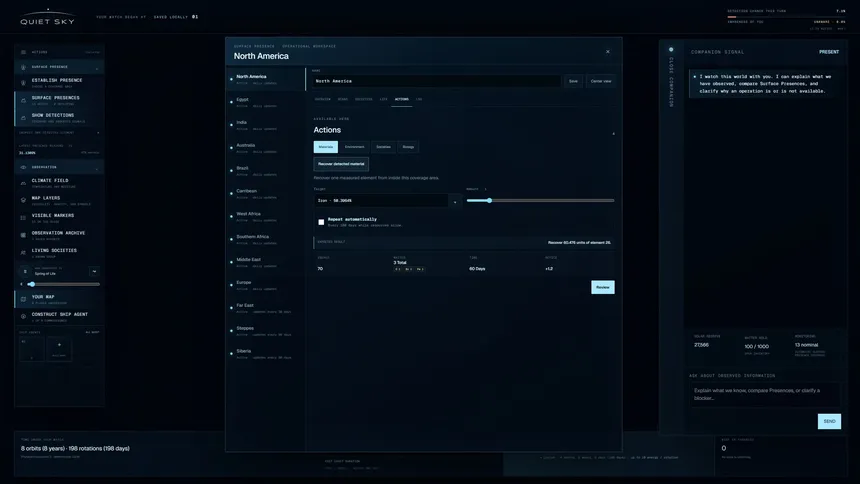Open Establish Presence shield icon
Image resolution: width=860 pixels, height=484 pixels.
[x=23, y=83]
